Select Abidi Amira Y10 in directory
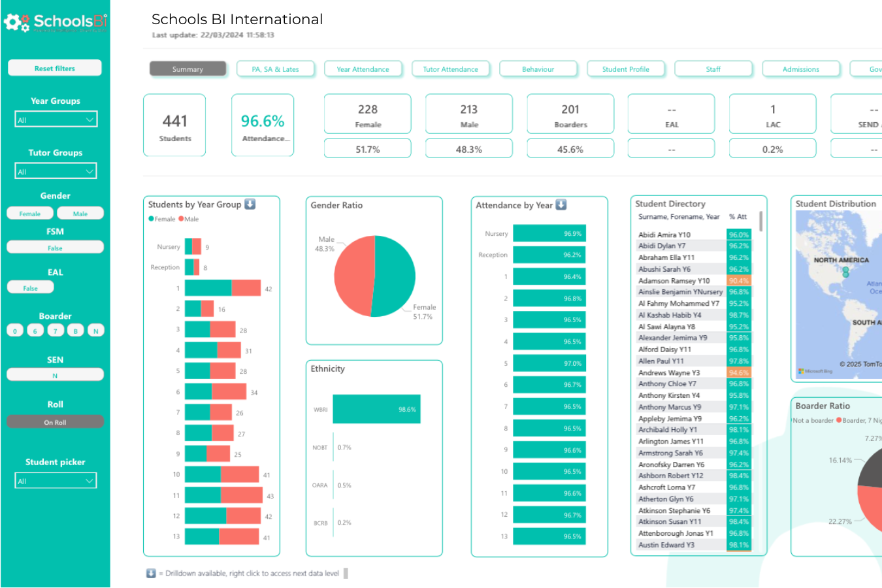This screenshot has width=882, height=588. pos(681,235)
